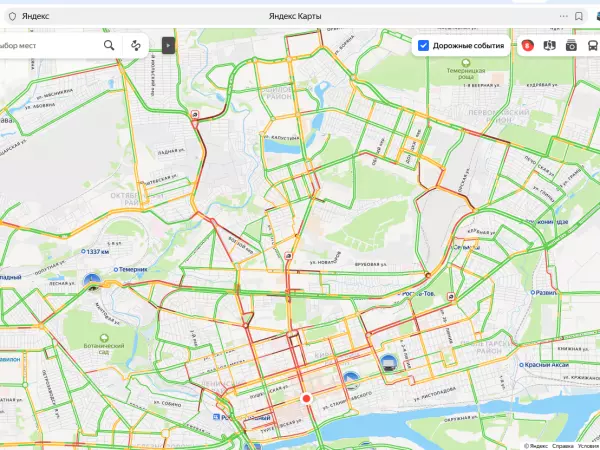The image size is (600, 450).
Task: Click the red traffic level 8 indicator
Action: tap(527, 46)
